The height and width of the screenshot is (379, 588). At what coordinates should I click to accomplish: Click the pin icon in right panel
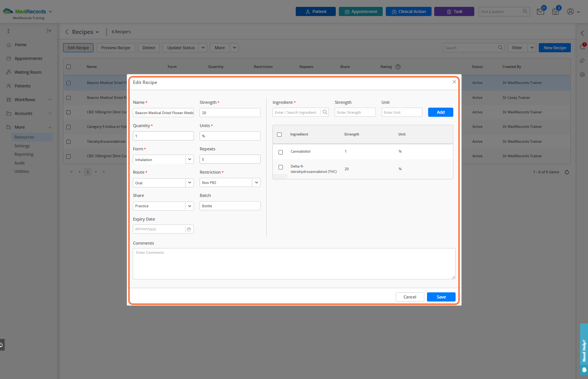point(582,61)
